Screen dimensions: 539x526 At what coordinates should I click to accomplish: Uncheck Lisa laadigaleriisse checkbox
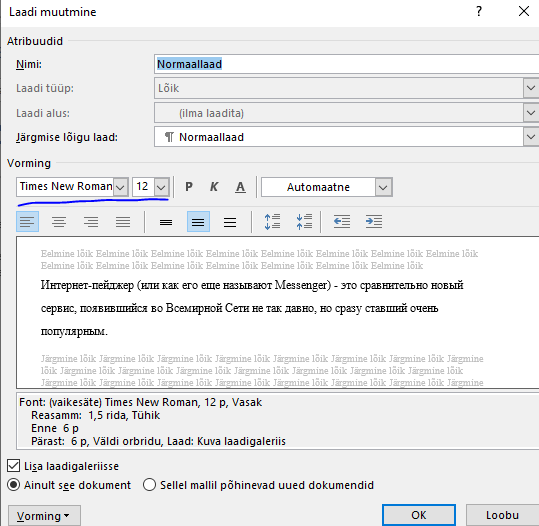13,466
